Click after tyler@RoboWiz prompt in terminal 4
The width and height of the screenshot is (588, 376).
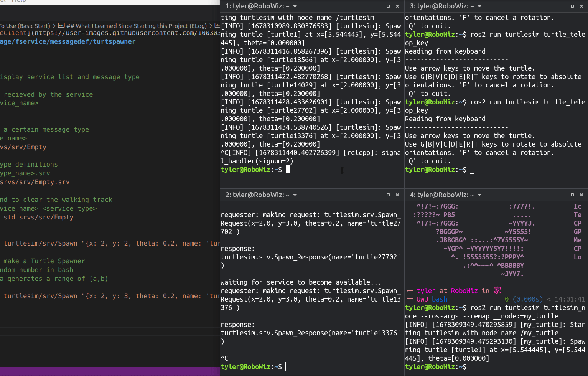click(472, 366)
